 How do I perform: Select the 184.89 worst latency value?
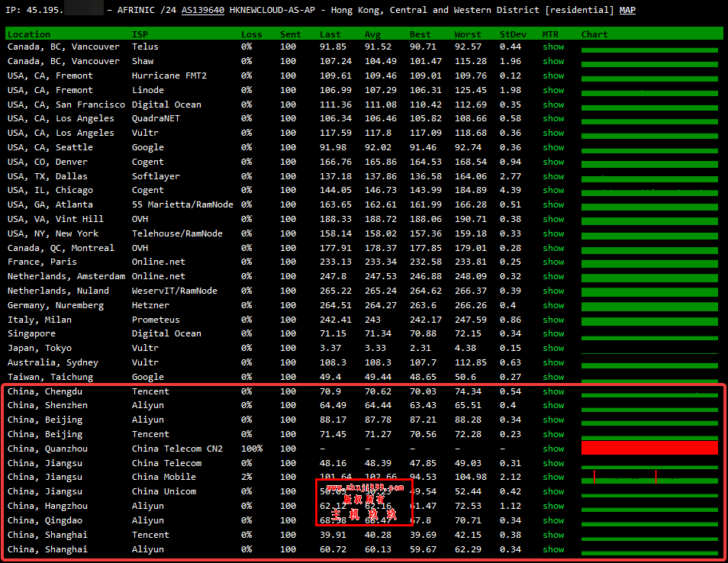click(471, 190)
